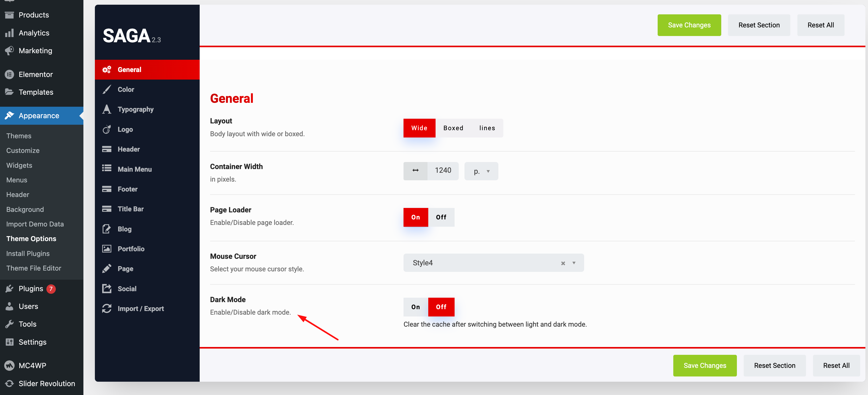Click the Typography letter A icon
868x395 pixels.
tap(106, 109)
